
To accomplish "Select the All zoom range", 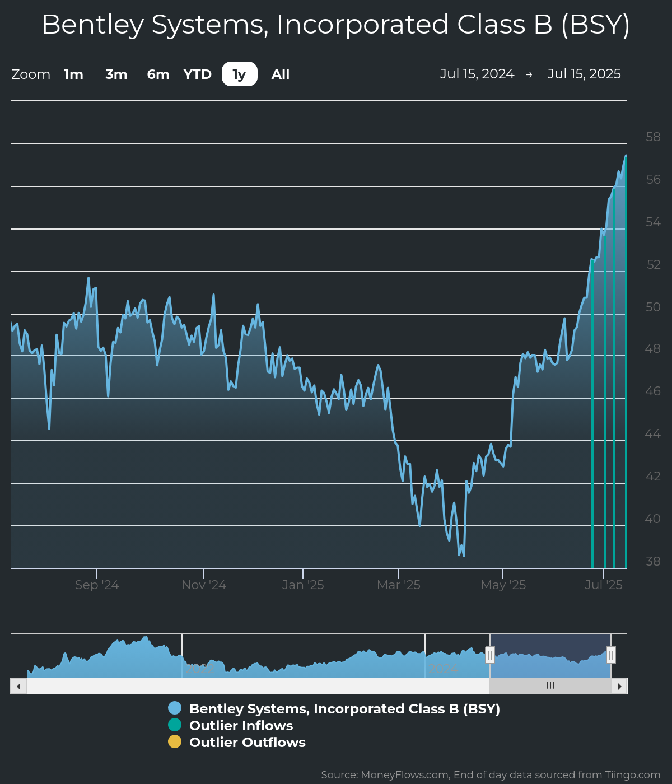I will [x=281, y=74].
